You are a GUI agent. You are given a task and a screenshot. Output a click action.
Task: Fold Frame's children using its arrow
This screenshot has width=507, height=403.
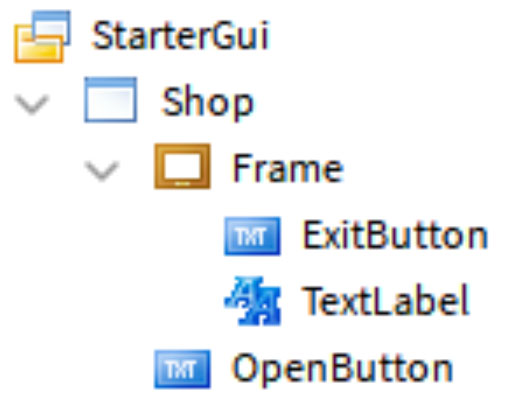click(102, 171)
